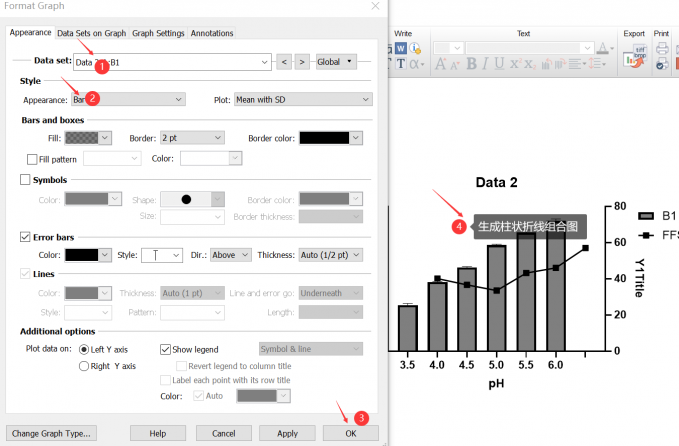Open legend Symbol & line dropdown
The width and height of the screenshot is (679, 446).
(x=311, y=349)
